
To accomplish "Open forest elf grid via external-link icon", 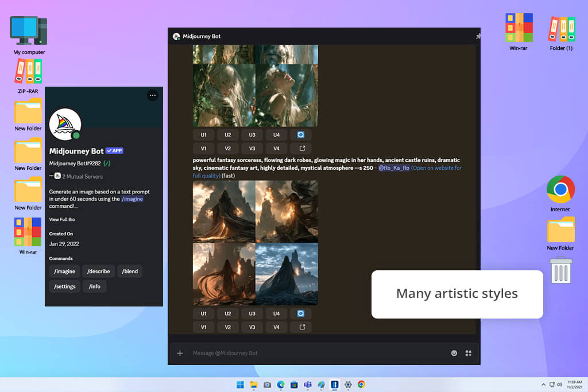I will [x=302, y=148].
